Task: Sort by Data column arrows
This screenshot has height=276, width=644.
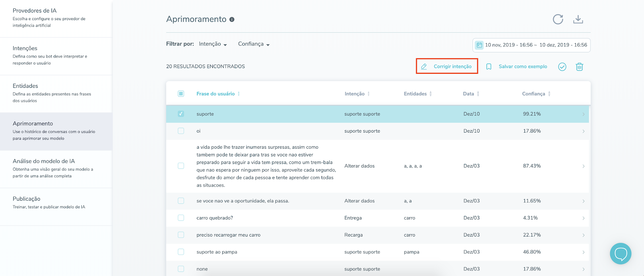Action: (x=478, y=94)
